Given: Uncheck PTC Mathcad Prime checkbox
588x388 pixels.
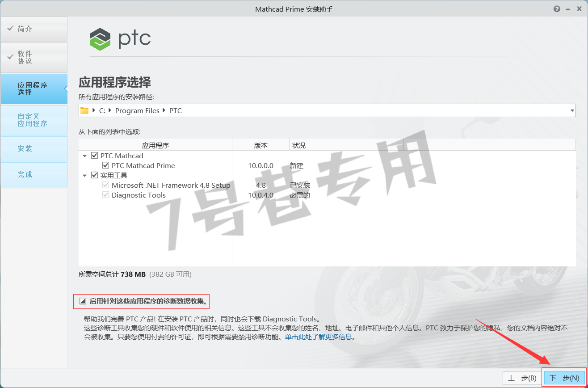Looking at the screenshot, I should tap(105, 165).
